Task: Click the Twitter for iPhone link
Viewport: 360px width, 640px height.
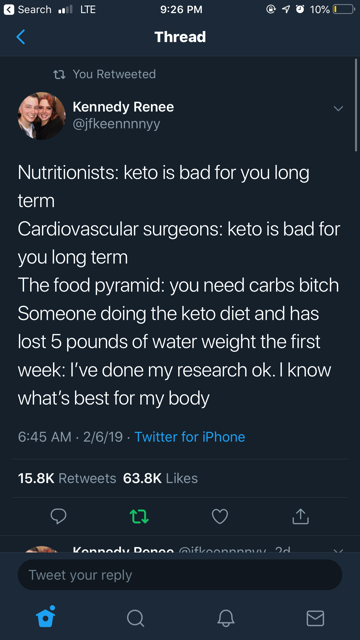Action: click(x=190, y=437)
